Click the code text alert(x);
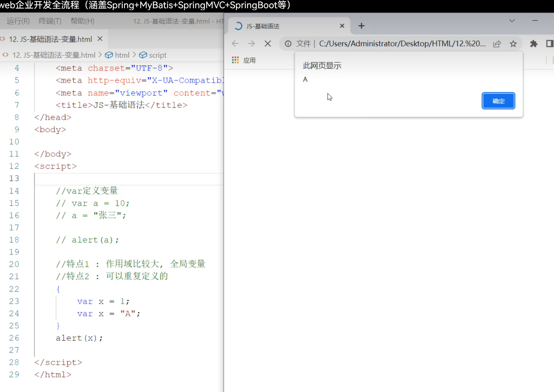This screenshot has height=392, width=554. click(x=79, y=338)
